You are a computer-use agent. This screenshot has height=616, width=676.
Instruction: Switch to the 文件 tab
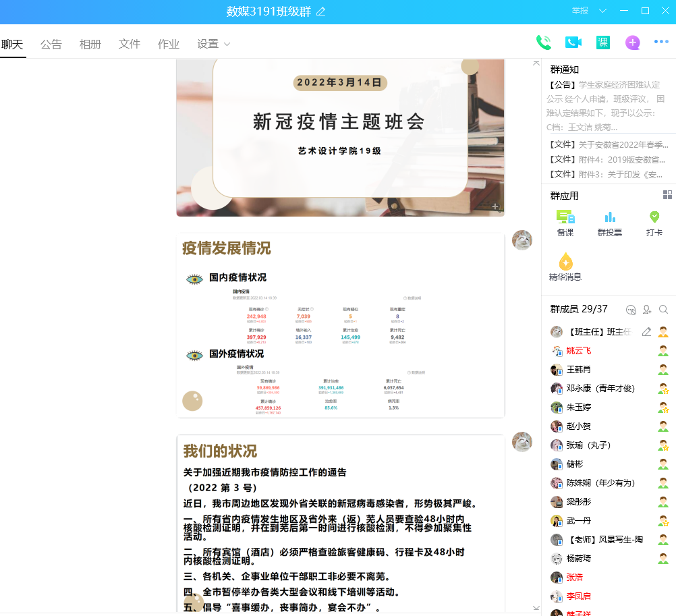[x=130, y=44]
